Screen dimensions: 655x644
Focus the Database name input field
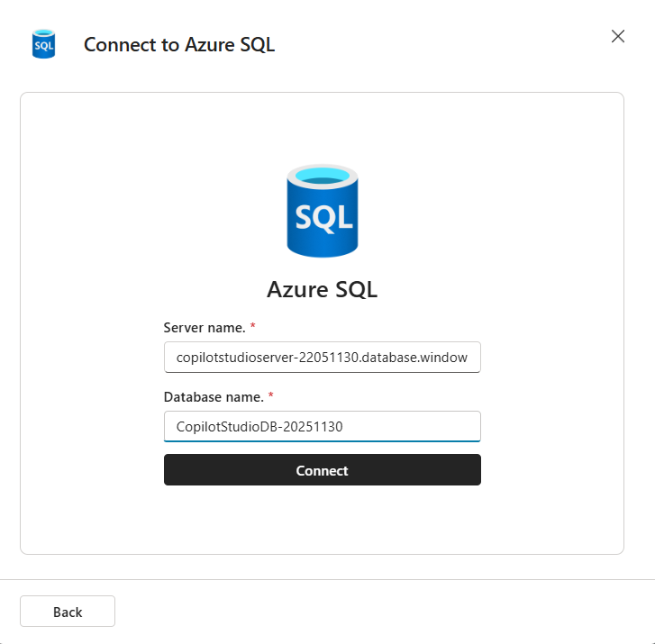coord(322,427)
